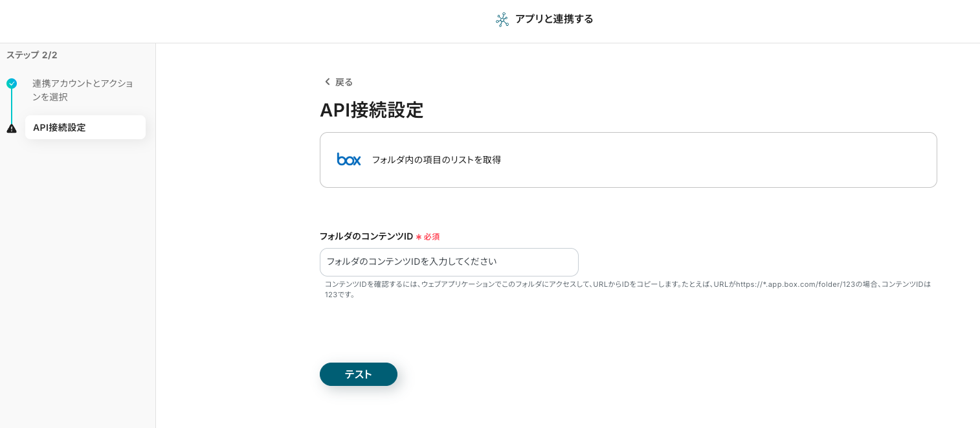Image resolution: width=980 pixels, height=428 pixels.
Task: Click the 'フォルダのコンテンツID' field label
Action: [366, 236]
